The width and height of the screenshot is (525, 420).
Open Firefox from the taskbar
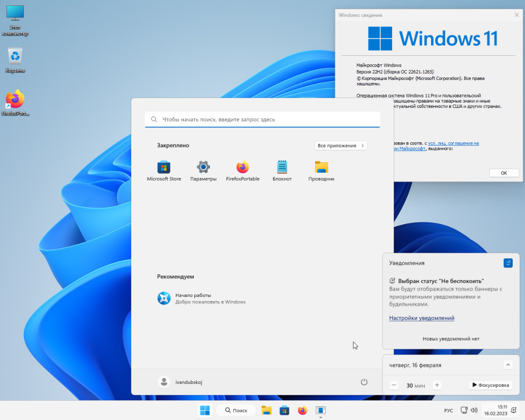tap(302, 410)
